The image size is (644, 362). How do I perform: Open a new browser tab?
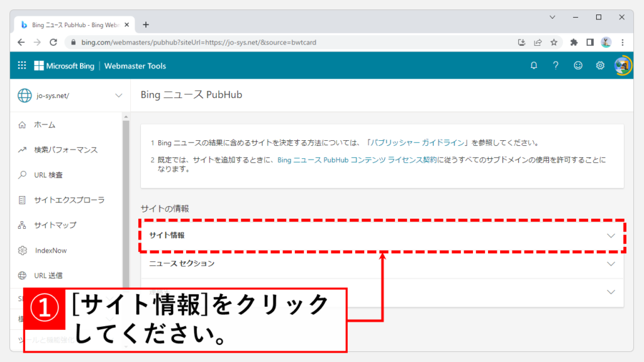(x=146, y=25)
